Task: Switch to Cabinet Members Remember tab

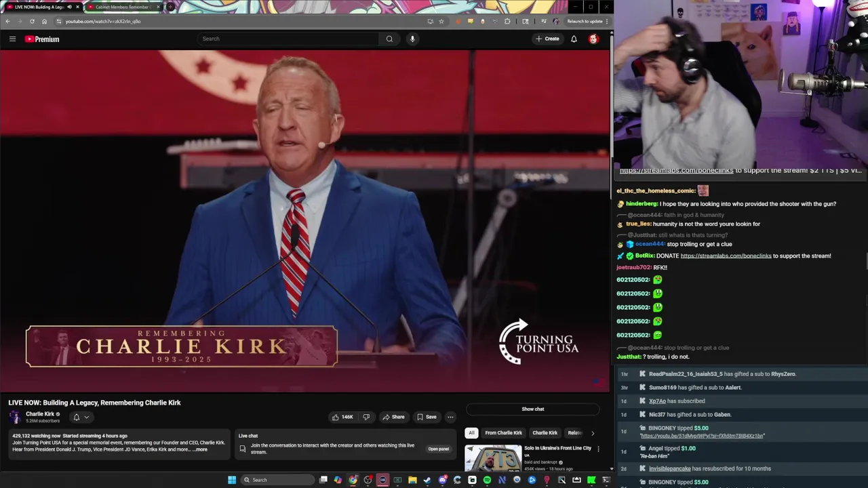Action: 124,7
